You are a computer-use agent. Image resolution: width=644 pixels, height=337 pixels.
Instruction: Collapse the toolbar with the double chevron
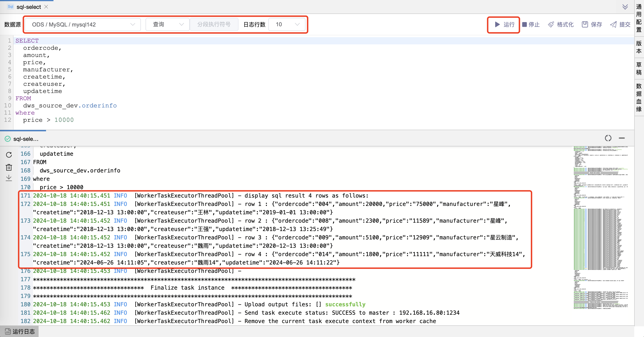click(625, 7)
